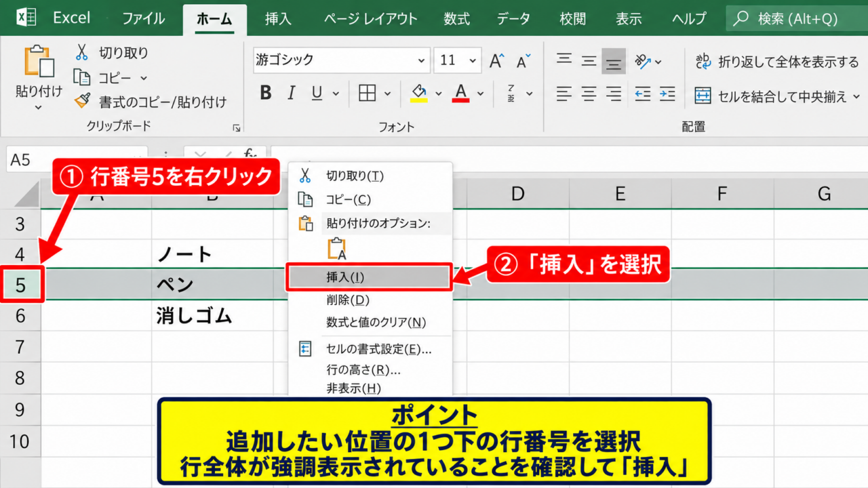This screenshot has width=868, height=488.
Task: Open clipboard group dialog launcher
Action: [236, 127]
